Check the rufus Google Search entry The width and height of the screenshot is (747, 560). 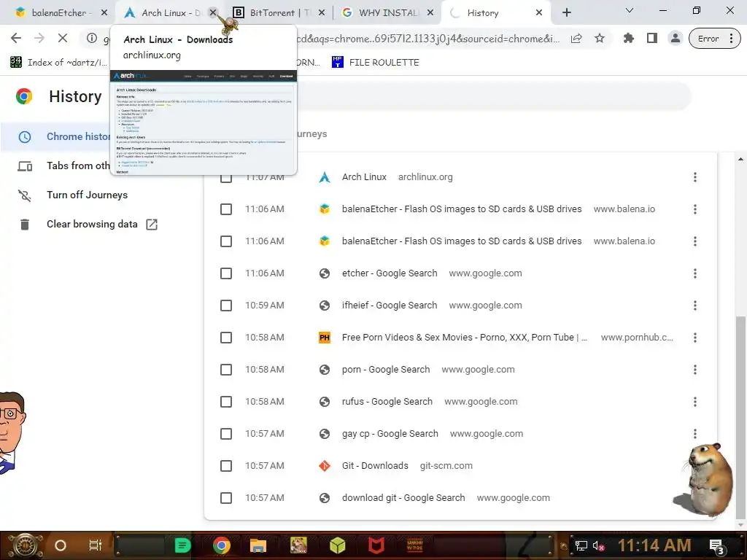[x=226, y=402]
